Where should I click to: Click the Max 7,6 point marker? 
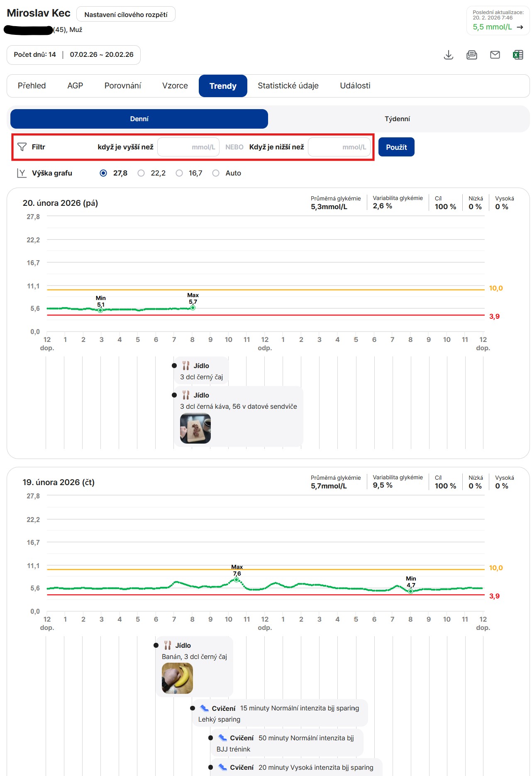[237, 580]
